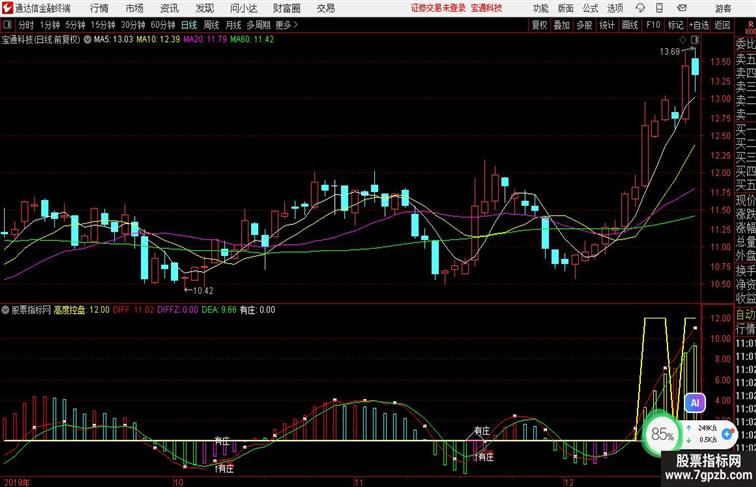Image resolution: width=756 pixels, height=487 pixels.
Task: Open the 选项 menu
Action: tap(615, 8)
